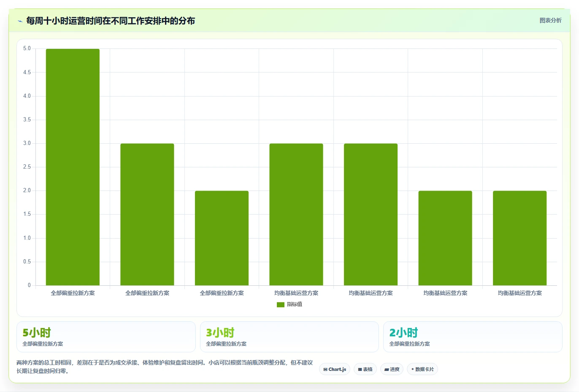Click the y-axis tick label 4.0
This screenshot has width=579, height=392.
point(27,96)
